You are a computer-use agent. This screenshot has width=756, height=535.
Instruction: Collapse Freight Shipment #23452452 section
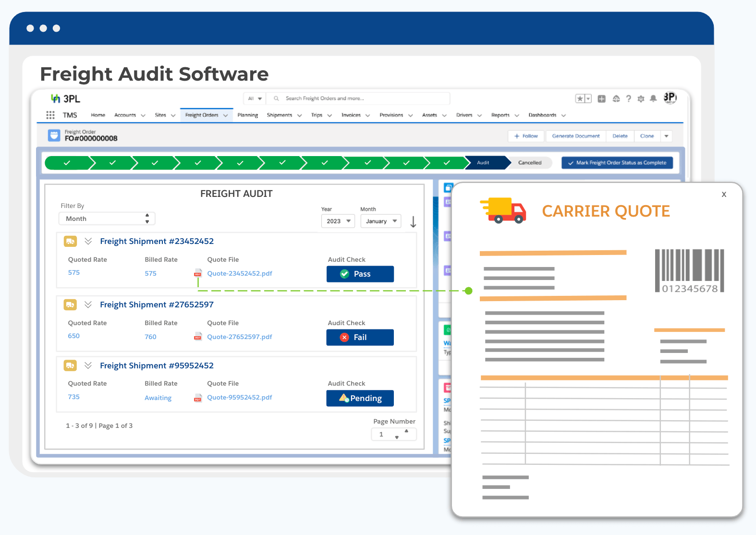88,241
